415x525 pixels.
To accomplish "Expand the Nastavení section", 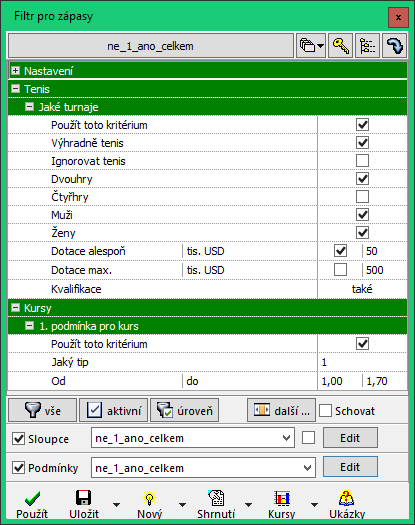I will [15, 71].
